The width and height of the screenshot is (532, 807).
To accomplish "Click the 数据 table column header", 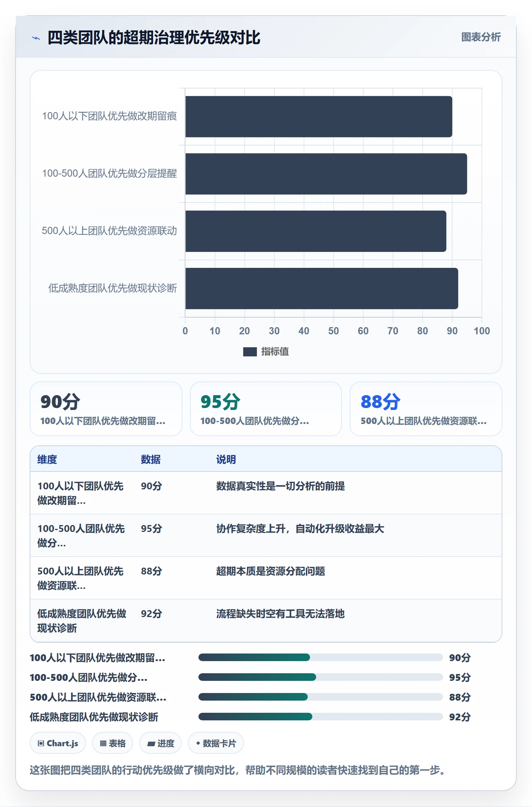I will point(150,459).
